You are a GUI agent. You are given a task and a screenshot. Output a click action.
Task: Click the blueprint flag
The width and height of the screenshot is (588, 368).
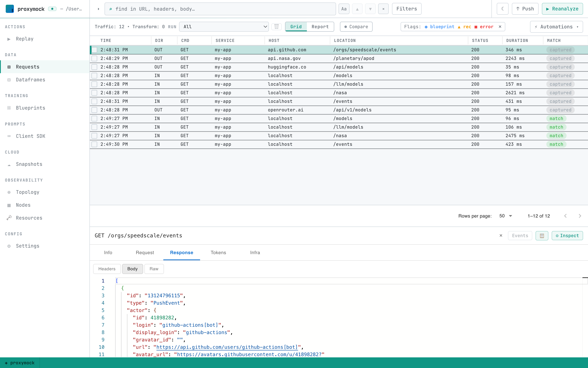point(439,27)
